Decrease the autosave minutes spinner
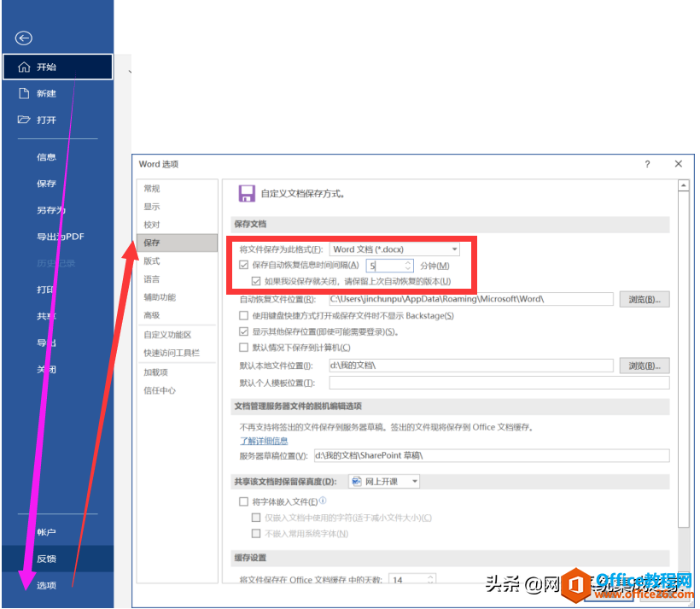700x609 pixels. [407, 268]
